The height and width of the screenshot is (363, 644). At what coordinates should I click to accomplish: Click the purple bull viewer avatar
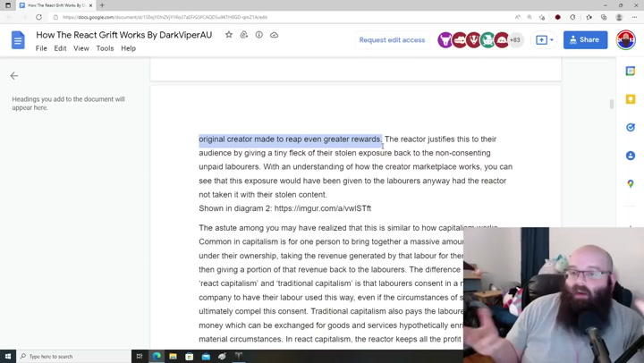[445, 40]
